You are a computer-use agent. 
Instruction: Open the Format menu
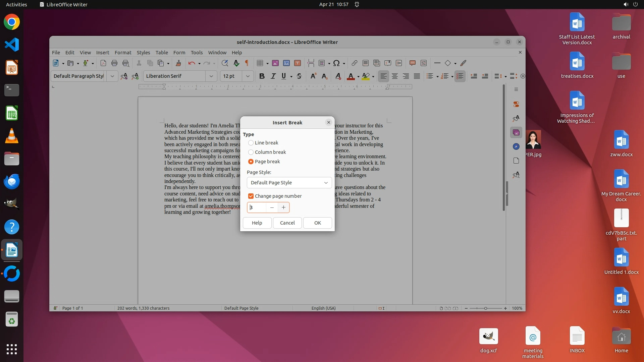[x=123, y=53]
